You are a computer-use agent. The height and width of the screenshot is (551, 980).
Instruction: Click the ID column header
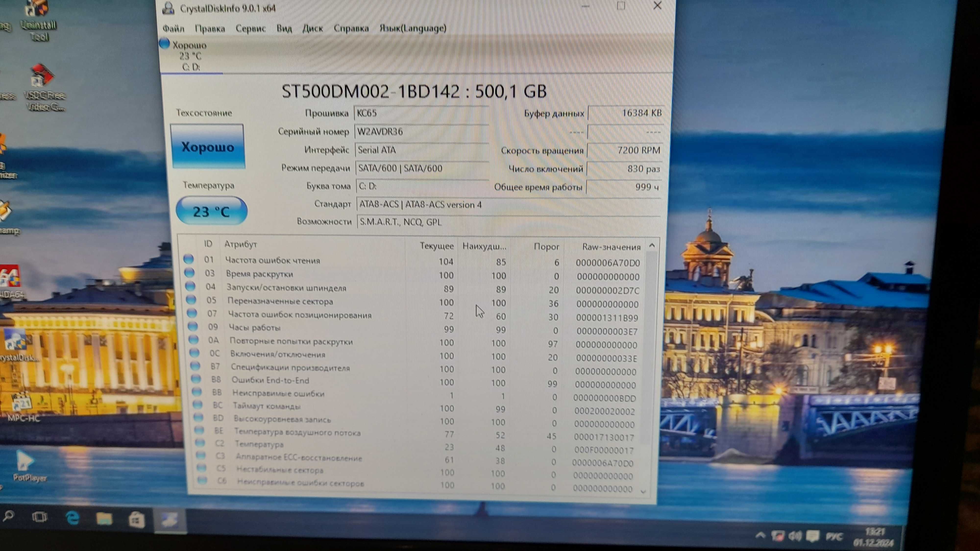point(208,244)
